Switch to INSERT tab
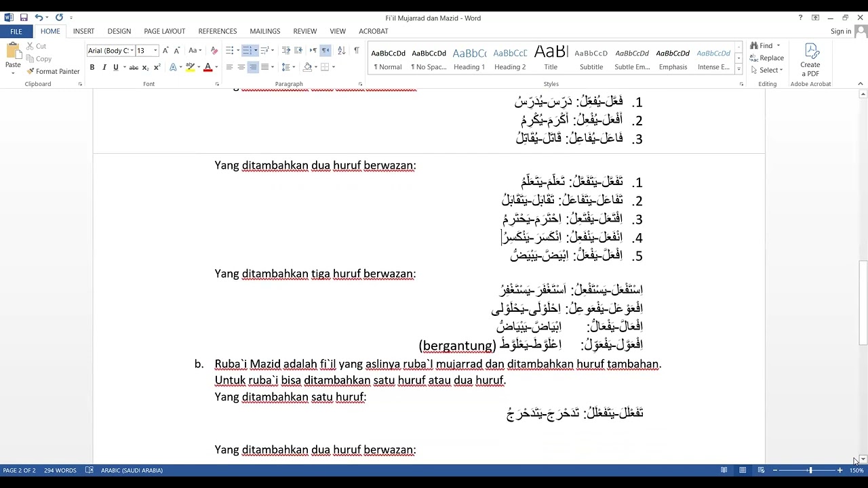 click(83, 31)
